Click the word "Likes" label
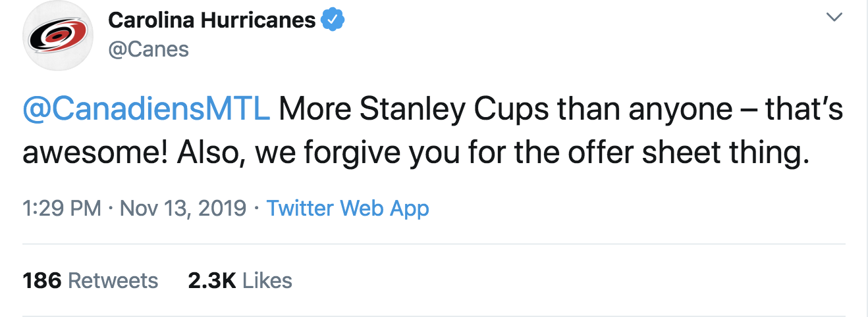Image resolution: width=868 pixels, height=317 pixels. tap(267, 281)
